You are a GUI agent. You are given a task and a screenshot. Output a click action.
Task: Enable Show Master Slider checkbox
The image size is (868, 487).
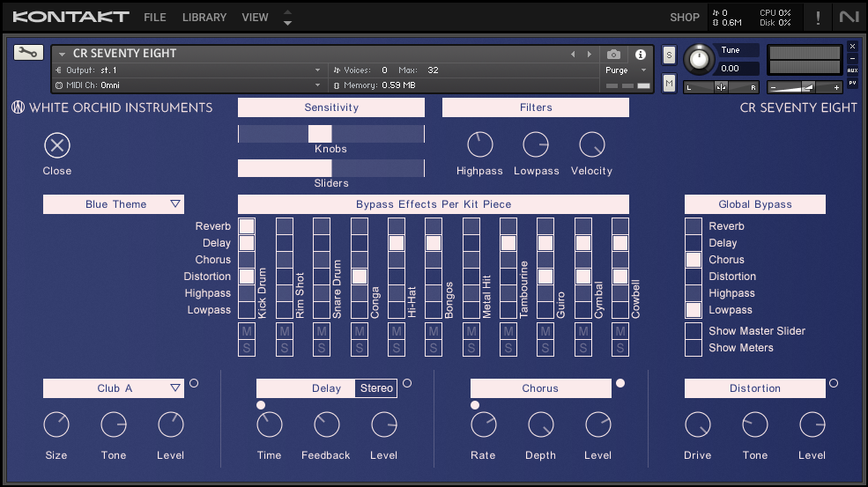coord(694,331)
